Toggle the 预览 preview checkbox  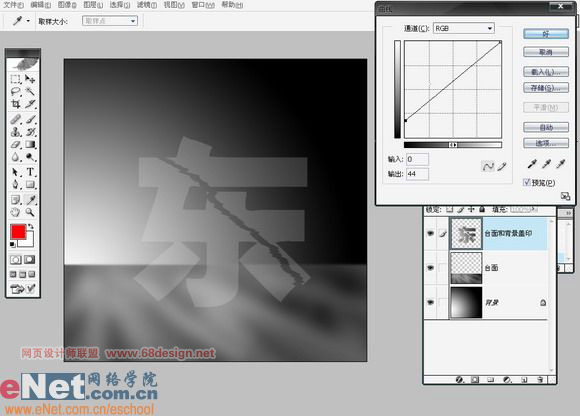[x=527, y=182]
